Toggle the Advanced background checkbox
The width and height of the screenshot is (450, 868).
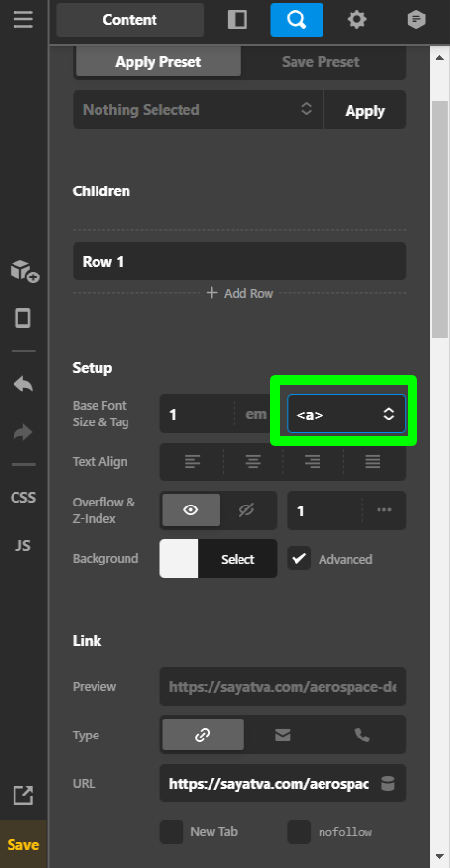299,559
